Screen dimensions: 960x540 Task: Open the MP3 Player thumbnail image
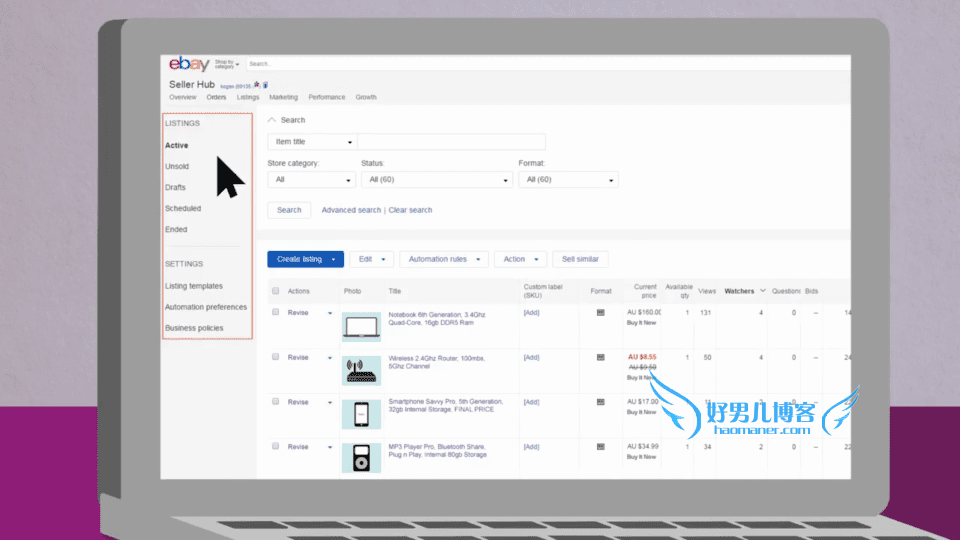click(361, 458)
